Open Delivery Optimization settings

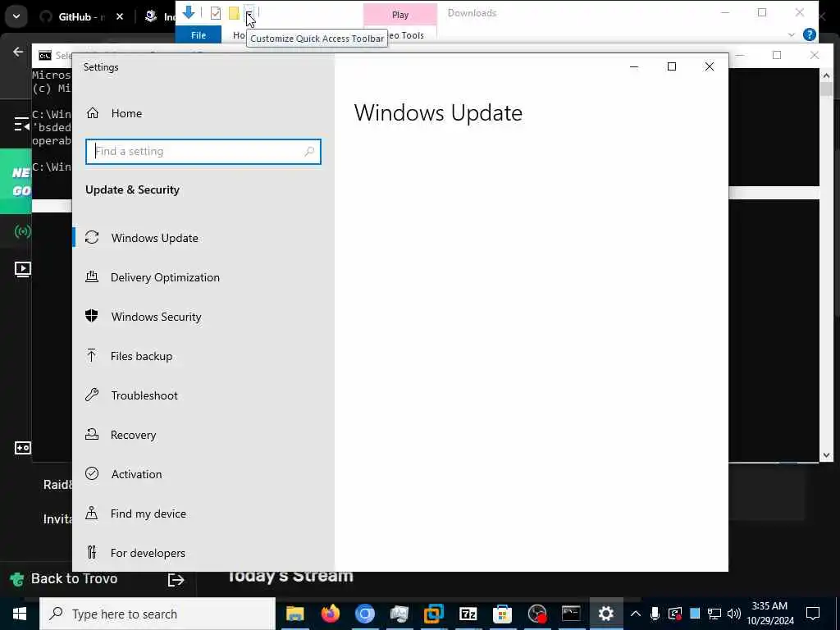(x=153, y=277)
